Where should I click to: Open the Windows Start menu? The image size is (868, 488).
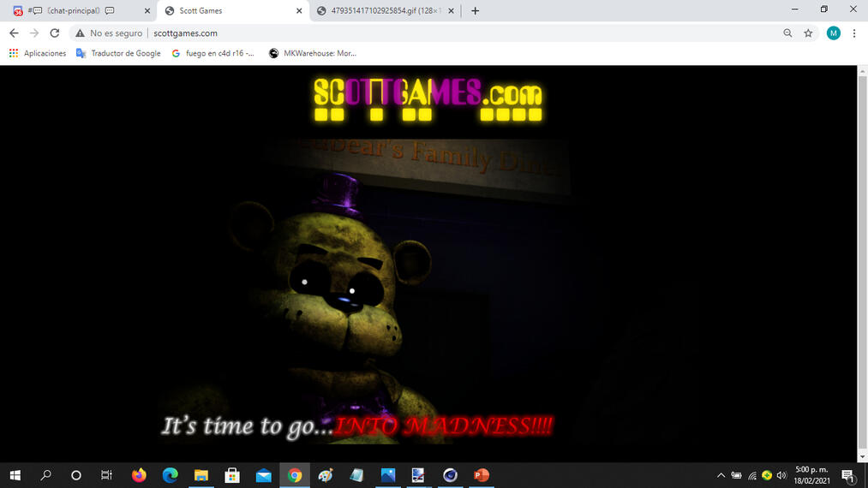point(15,475)
